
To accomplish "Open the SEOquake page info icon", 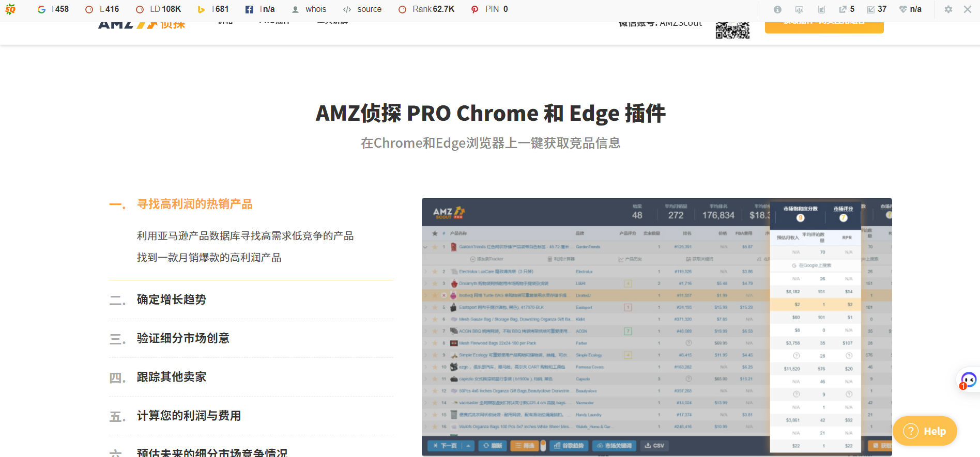I will [777, 9].
